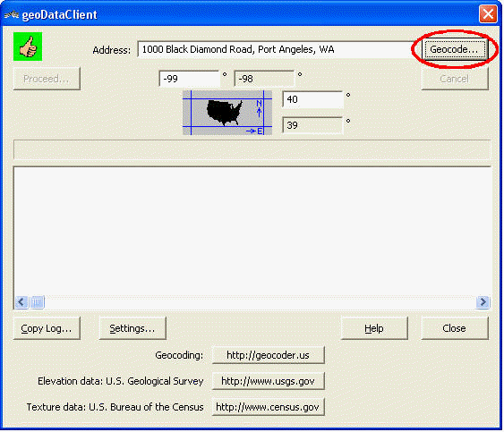The width and height of the screenshot is (504, 432).
Task: Click the Copy Log... button
Action: (x=47, y=328)
